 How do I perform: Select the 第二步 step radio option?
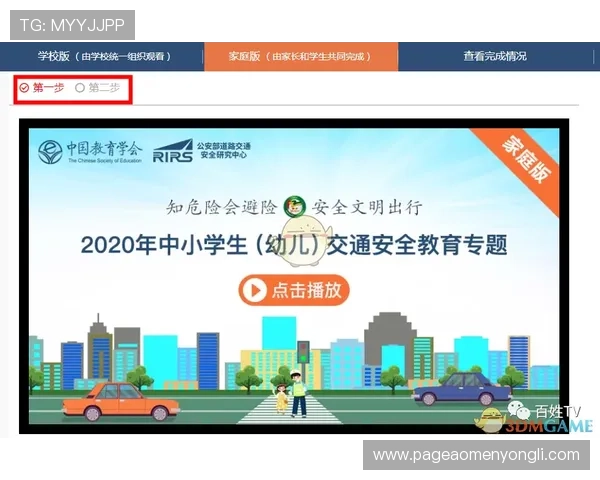[x=98, y=88]
